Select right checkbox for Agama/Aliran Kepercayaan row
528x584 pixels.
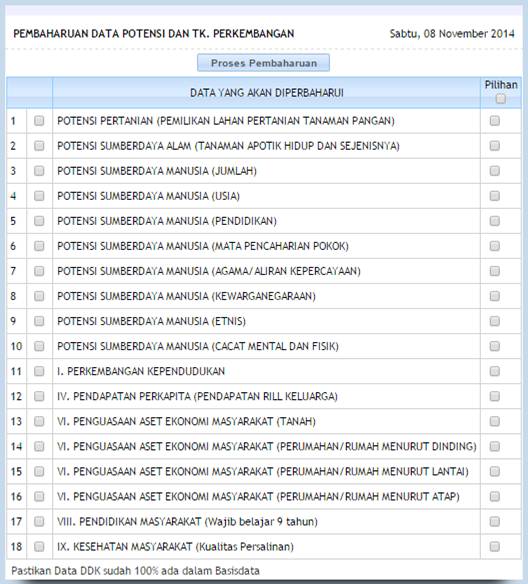494,271
